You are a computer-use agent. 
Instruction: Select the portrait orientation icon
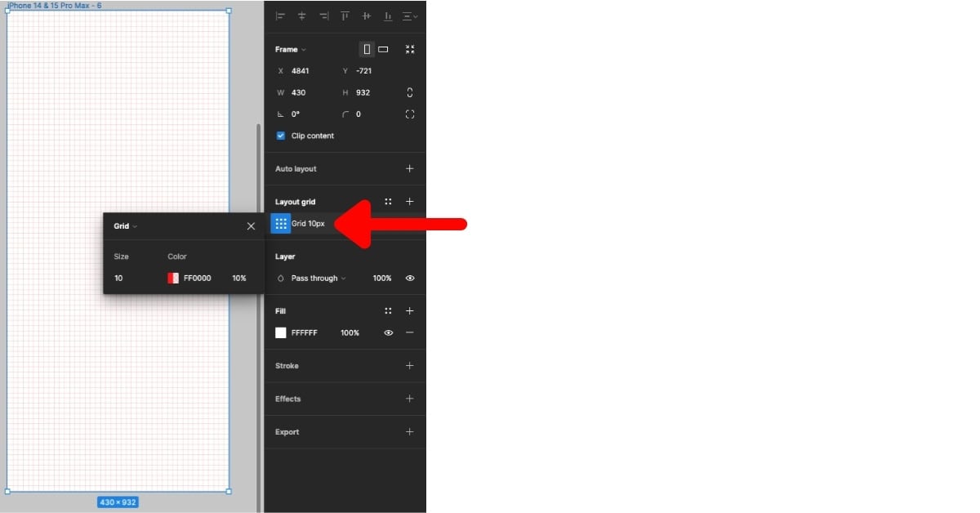(367, 49)
